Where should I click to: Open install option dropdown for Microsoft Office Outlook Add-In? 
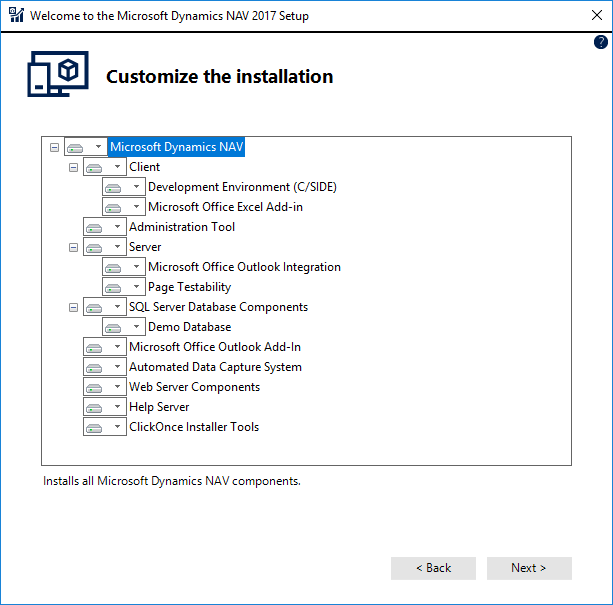pos(104,347)
